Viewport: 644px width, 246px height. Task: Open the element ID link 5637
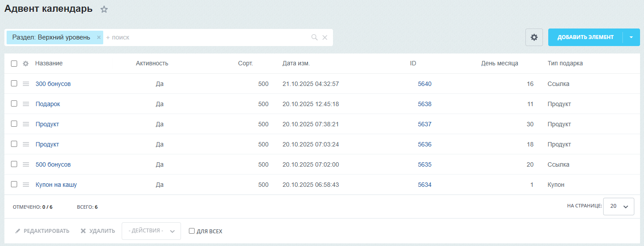[x=424, y=124]
